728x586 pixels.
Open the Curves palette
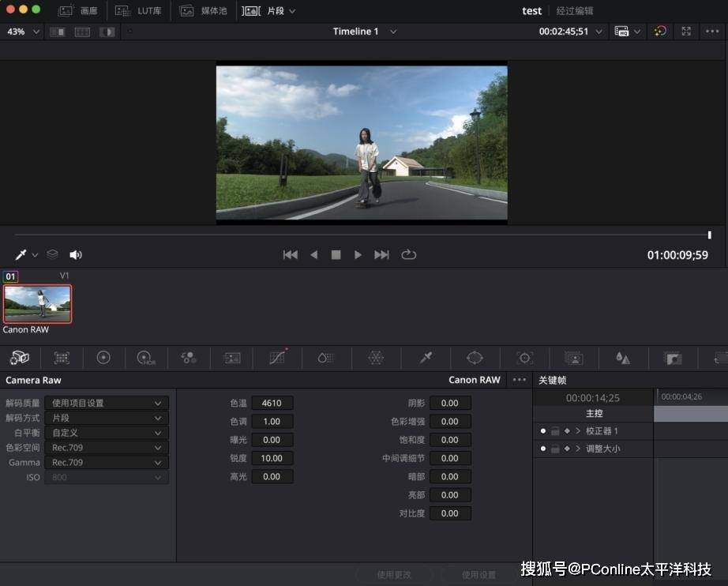[276, 358]
